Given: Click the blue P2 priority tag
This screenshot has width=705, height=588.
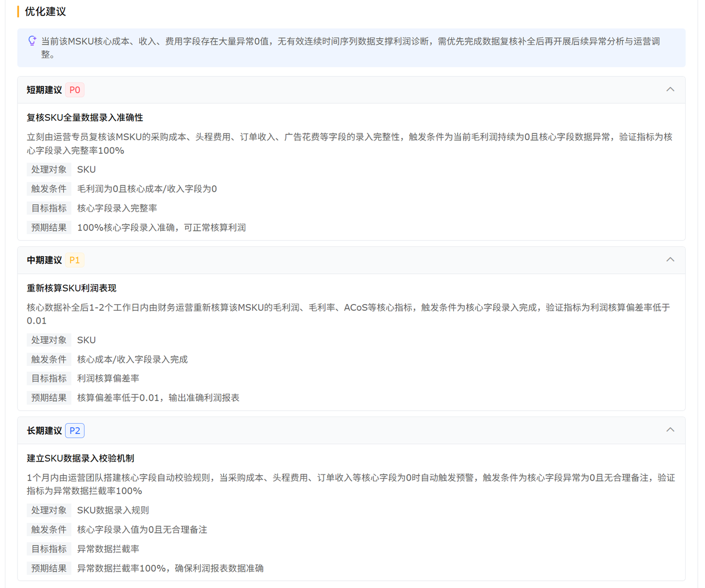Looking at the screenshot, I should [x=75, y=430].
